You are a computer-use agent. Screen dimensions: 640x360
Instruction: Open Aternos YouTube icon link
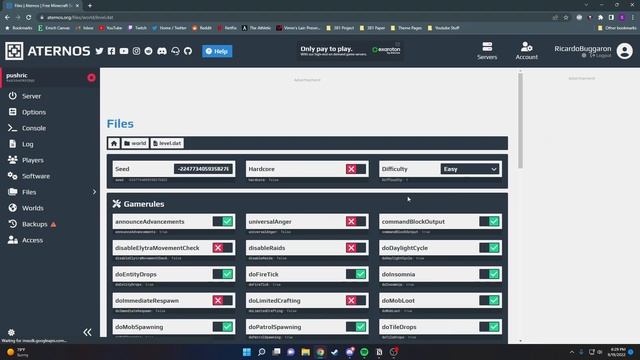click(x=124, y=51)
